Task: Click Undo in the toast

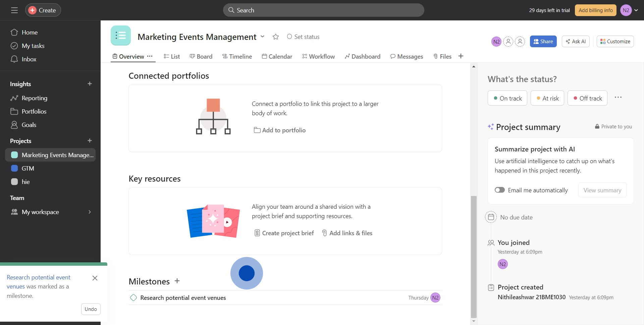Action: (91, 309)
